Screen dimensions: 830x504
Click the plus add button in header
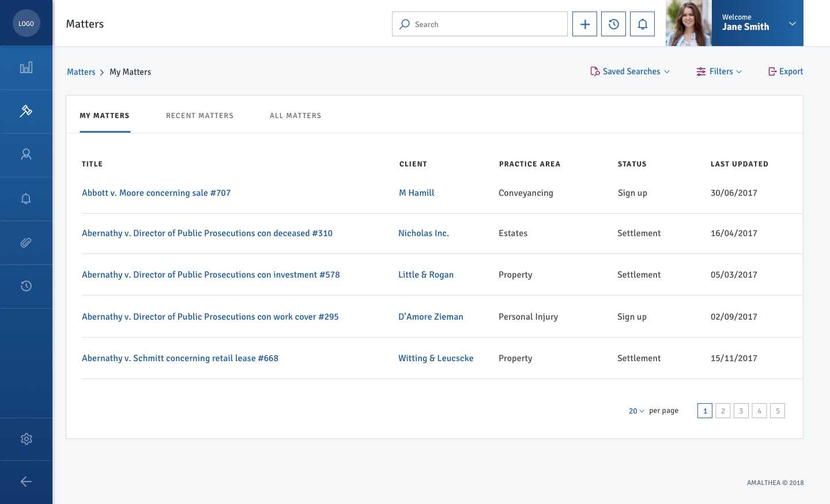pyautogui.click(x=584, y=24)
